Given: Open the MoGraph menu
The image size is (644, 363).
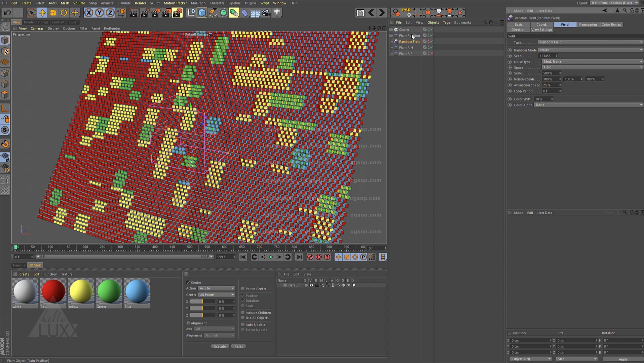Looking at the screenshot, I should (198, 3).
